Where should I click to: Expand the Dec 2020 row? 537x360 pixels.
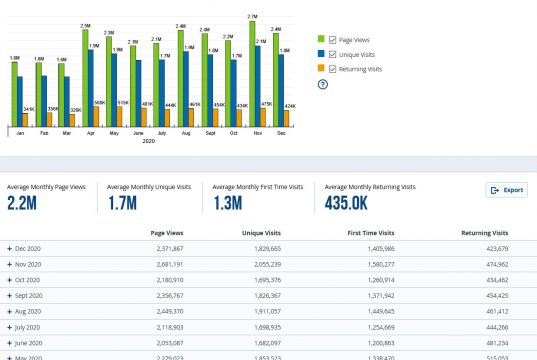pyautogui.click(x=10, y=249)
